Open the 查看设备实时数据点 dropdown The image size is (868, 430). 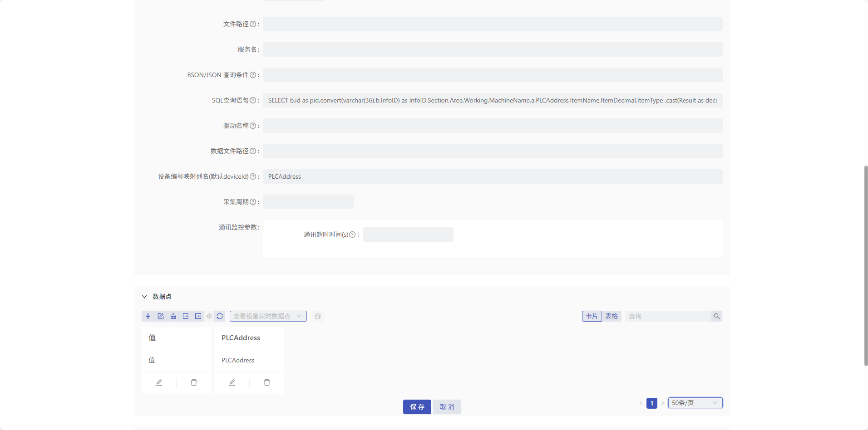coord(268,316)
